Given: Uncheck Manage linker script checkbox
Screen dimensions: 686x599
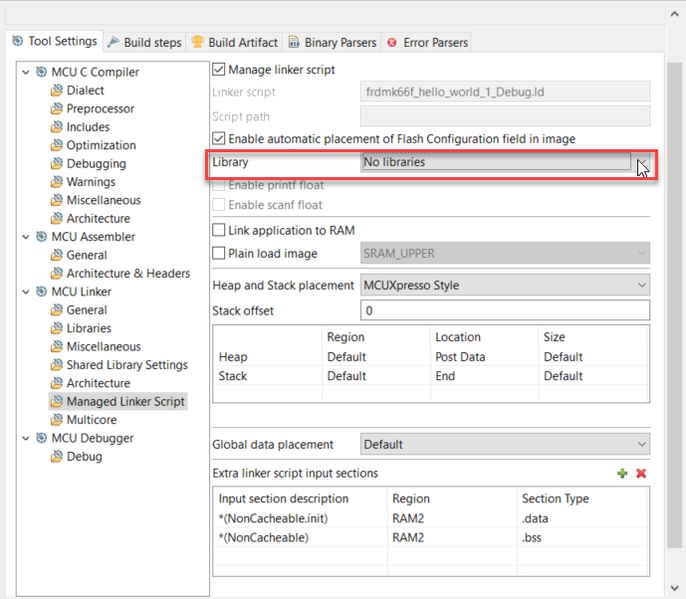Looking at the screenshot, I should (220, 70).
